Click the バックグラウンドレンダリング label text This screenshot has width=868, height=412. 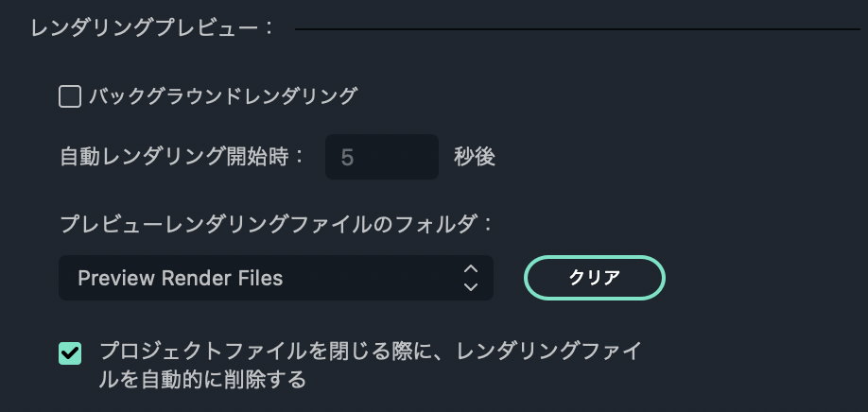pyautogui.click(x=222, y=96)
